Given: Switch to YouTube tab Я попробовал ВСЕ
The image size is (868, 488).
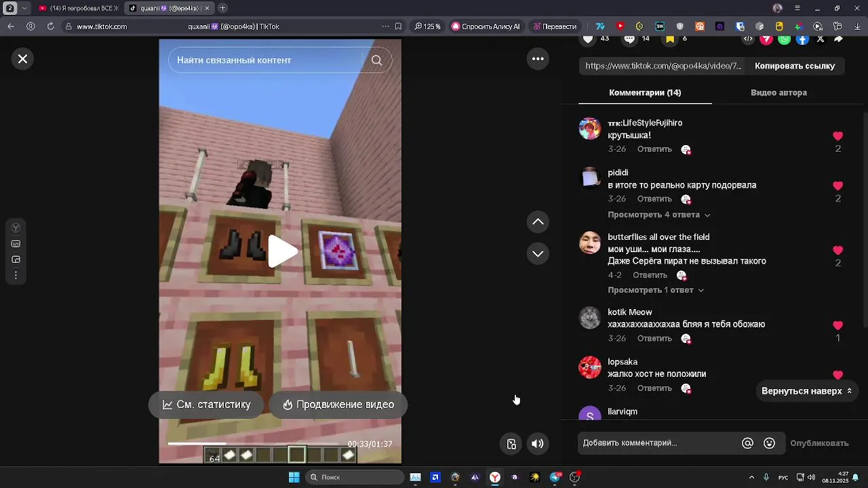Looking at the screenshot, I should point(78,8).
